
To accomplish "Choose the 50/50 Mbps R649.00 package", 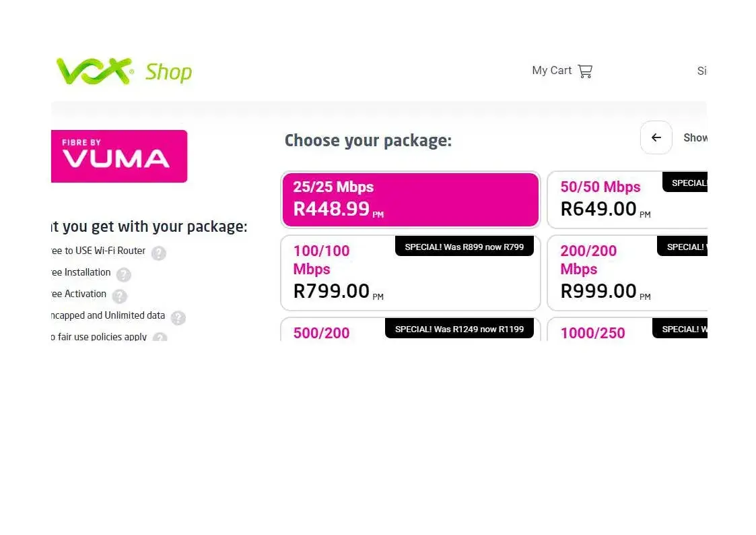I will point(626,200).
